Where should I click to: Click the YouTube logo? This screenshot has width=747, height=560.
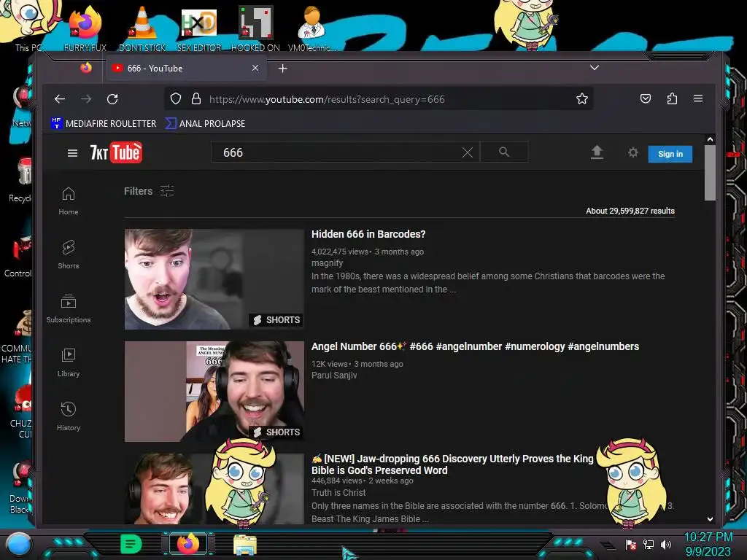[116, 152]
